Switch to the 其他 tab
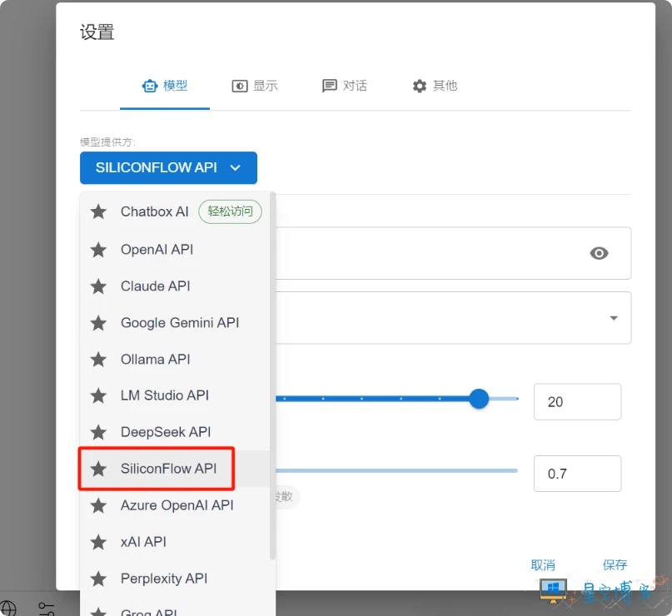Viewport: 672px width, 616px height. [x=435, y=86]
